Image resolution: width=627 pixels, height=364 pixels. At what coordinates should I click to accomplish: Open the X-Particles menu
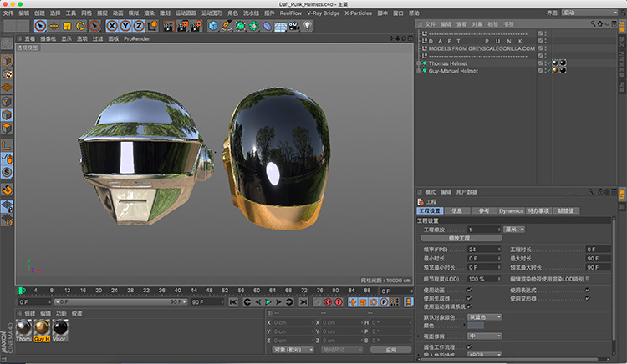tap(359, 13)
